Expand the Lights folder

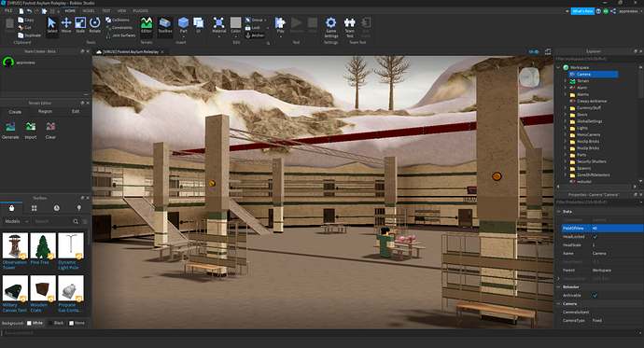click(x=566, y=128)
